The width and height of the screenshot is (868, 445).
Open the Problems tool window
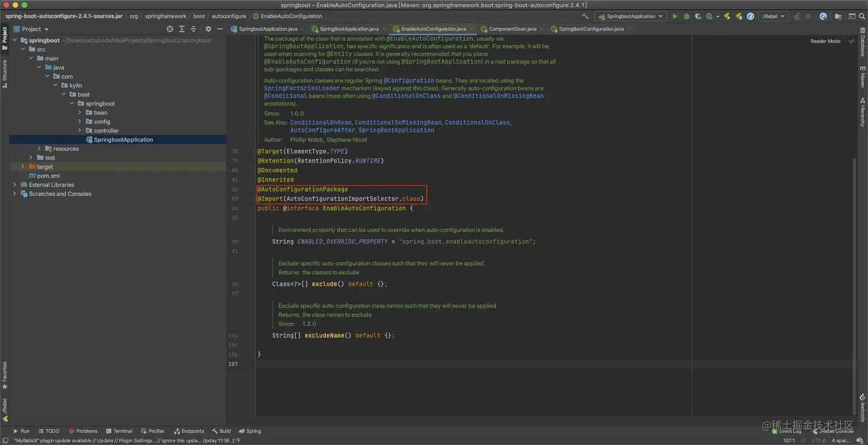coord(83,431)
